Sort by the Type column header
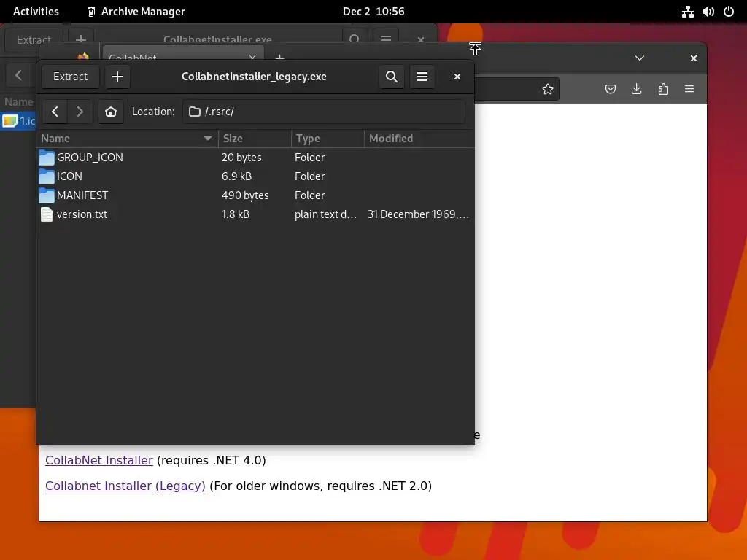 click(x=328, y=139)
